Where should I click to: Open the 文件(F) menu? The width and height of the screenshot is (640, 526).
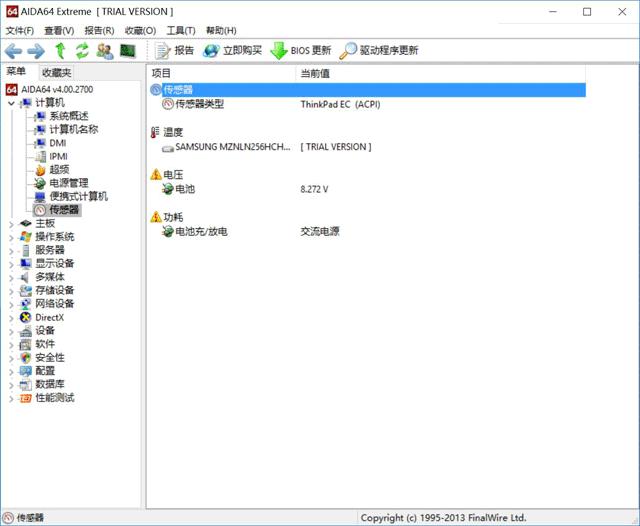click(x=20, y=31)
